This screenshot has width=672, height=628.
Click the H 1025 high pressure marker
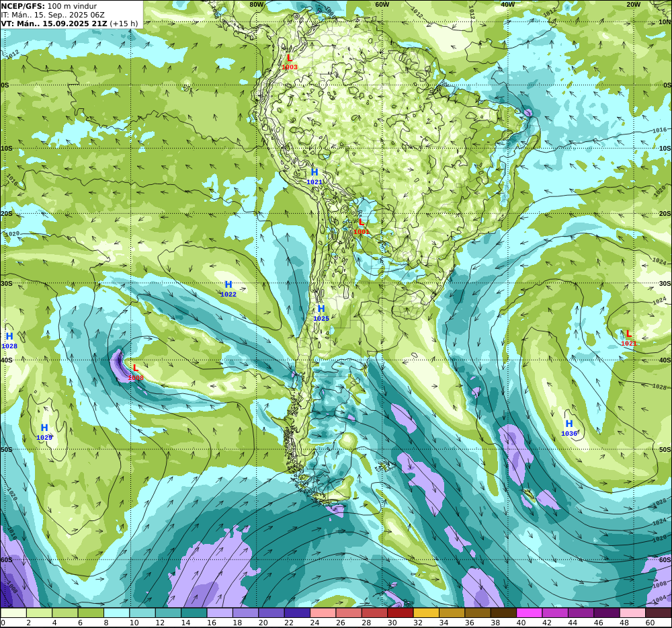pyautogui.click(x=321, y=313)
